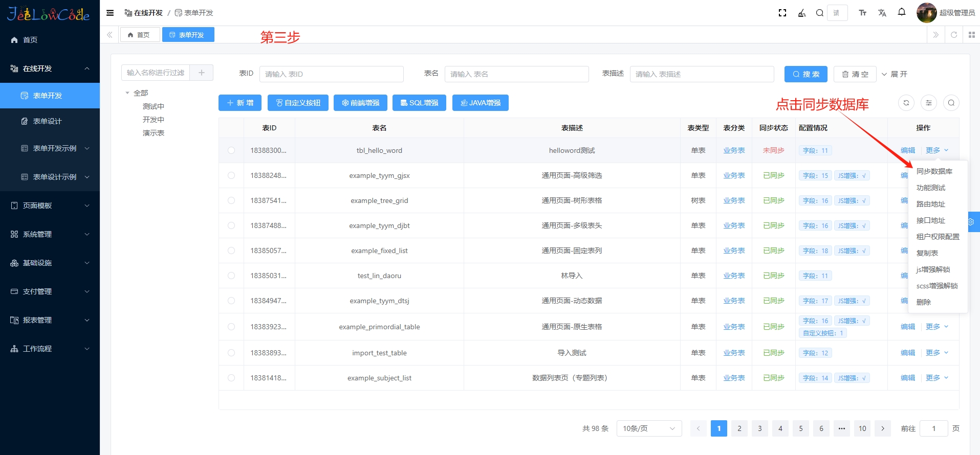Select radio button for tbl_hello_word row
980x455 pixels.
231,150
